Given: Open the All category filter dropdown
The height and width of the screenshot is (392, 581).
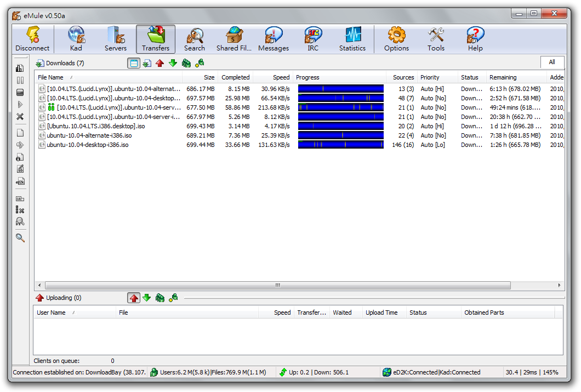Looking at the screenshot, I should pyautogui.click(x=552, y=63).
